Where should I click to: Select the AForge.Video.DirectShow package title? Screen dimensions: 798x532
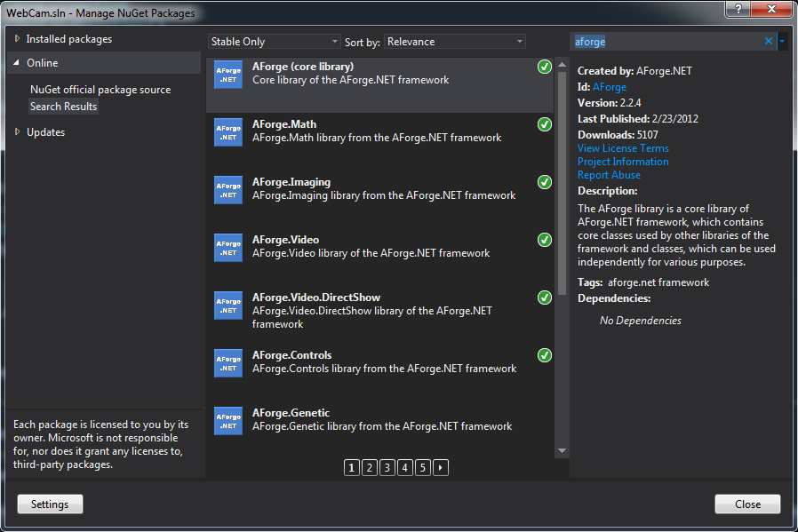tap(316, 298)
